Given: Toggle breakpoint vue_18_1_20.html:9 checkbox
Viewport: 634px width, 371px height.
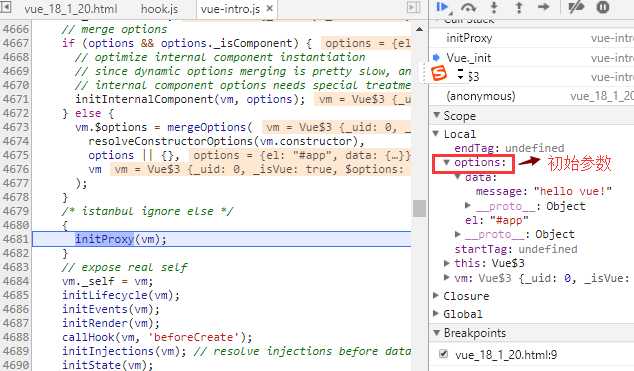Looking at the screenshot, I should point(444,354).
